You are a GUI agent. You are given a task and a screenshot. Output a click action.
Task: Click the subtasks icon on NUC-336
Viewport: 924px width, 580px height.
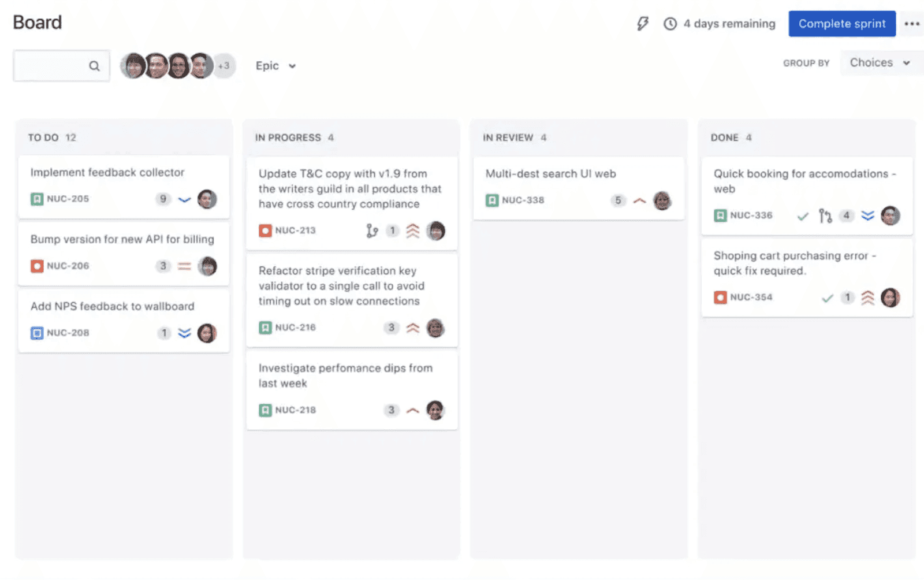tap(824, 215)
